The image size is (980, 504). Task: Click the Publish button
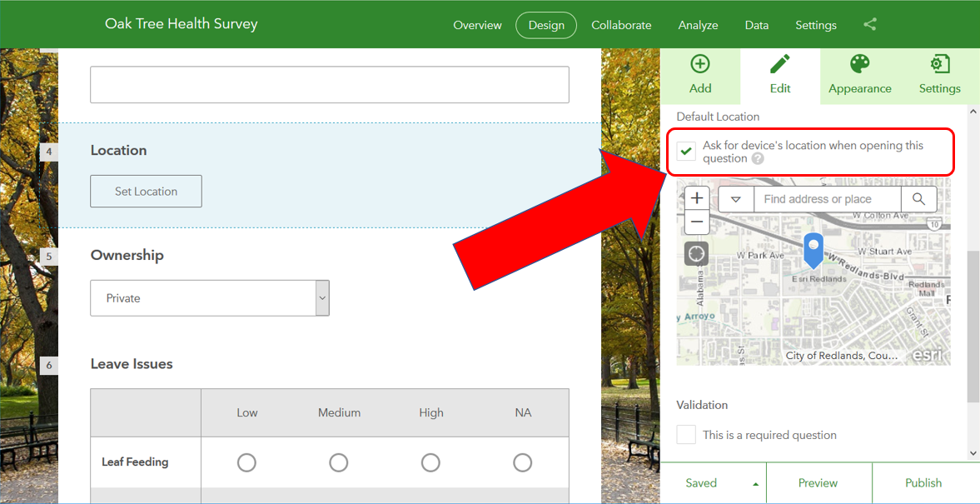pyautogui.click(x=923, y=482)
